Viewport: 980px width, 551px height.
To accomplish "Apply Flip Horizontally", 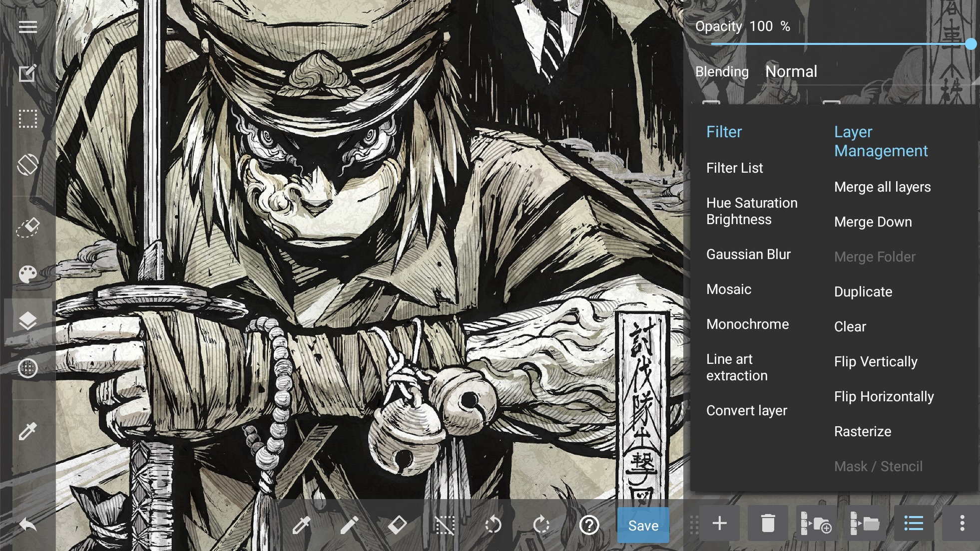I will click(x=884, y=396).
